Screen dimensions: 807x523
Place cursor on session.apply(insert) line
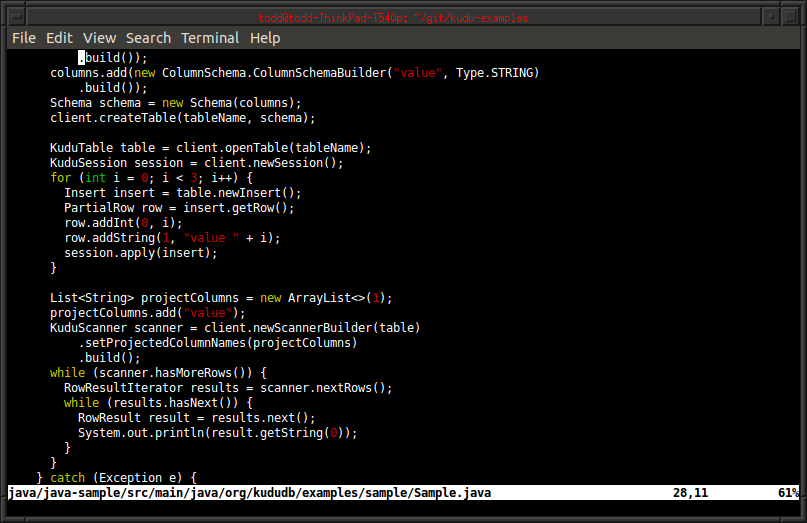[x=140, y=253]
